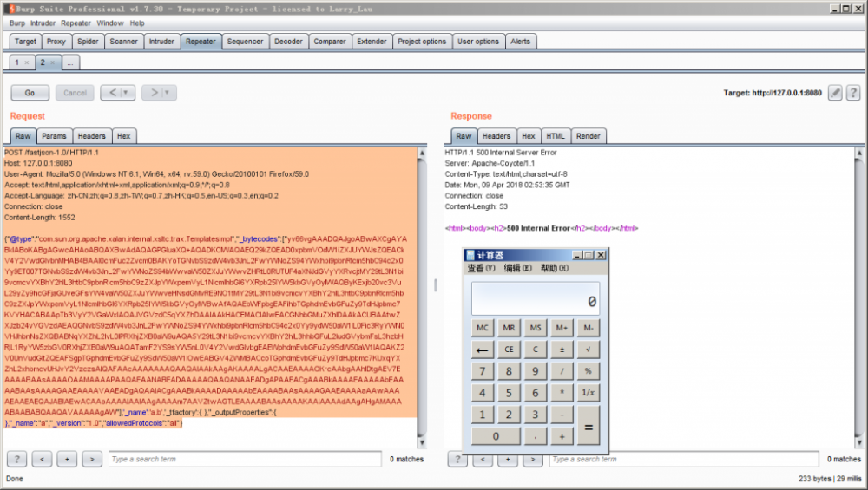
Task: Open next-request history dropdown arrow
Action: click(168, 93)
